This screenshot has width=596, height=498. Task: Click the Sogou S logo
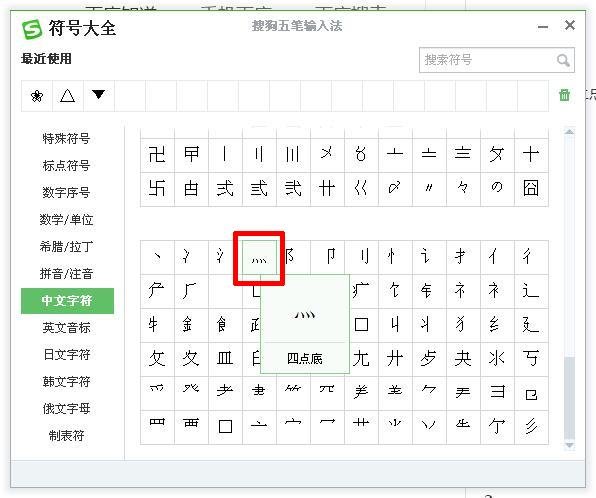click(32, 29)
